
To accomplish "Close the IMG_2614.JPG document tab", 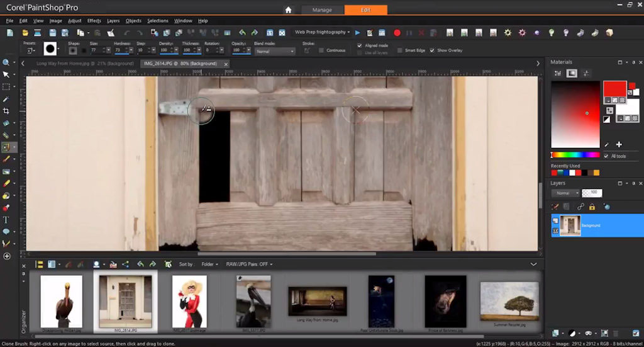I will click(x=226, y=64).
